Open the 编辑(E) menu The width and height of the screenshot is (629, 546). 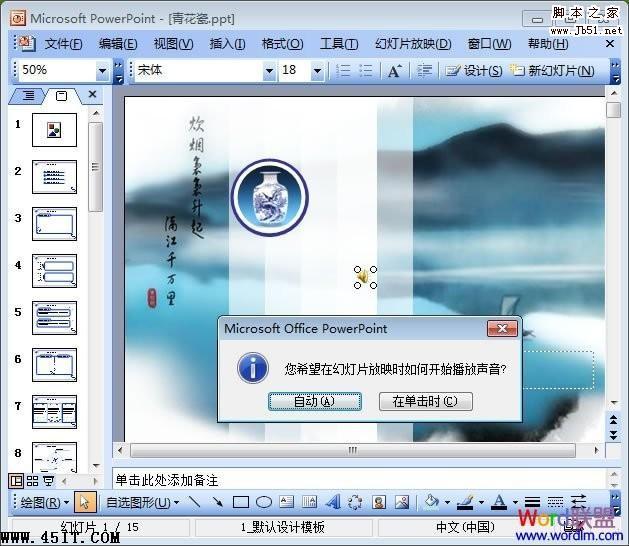point(118,44)
